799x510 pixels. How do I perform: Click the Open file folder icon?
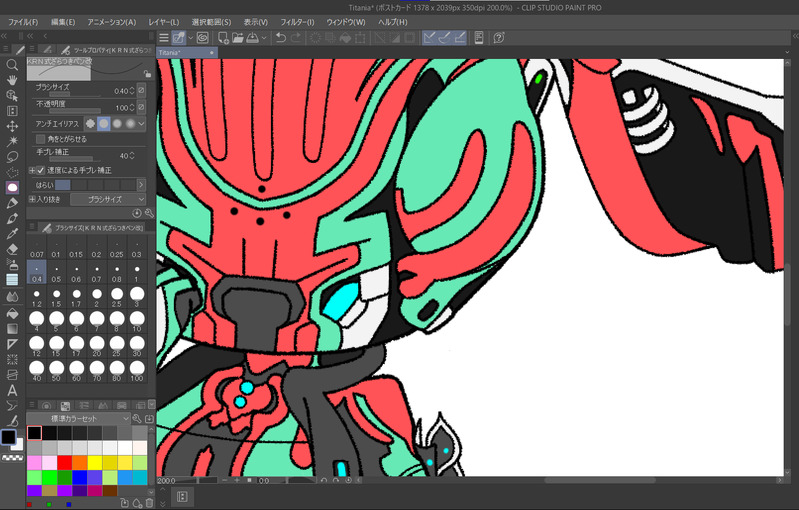click(x=238, y=38)
